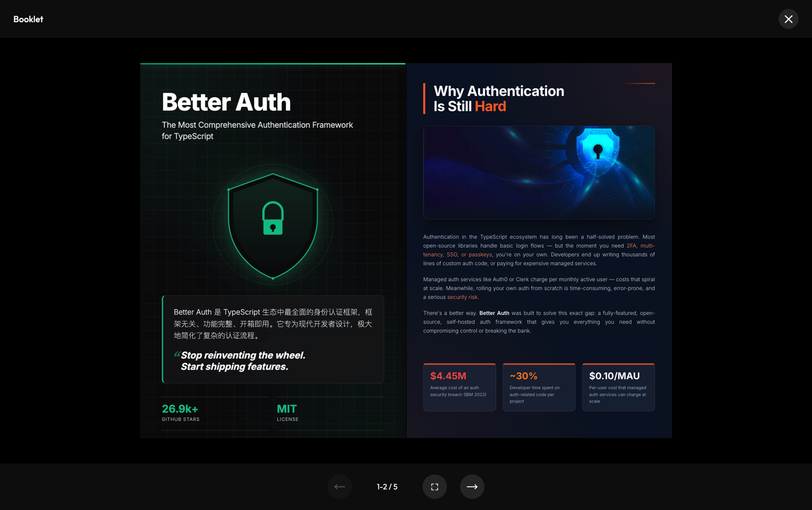Open the SSO link in the paragraph
The height and width of the screenshot is (510, 812).
[x=452, y=254]
